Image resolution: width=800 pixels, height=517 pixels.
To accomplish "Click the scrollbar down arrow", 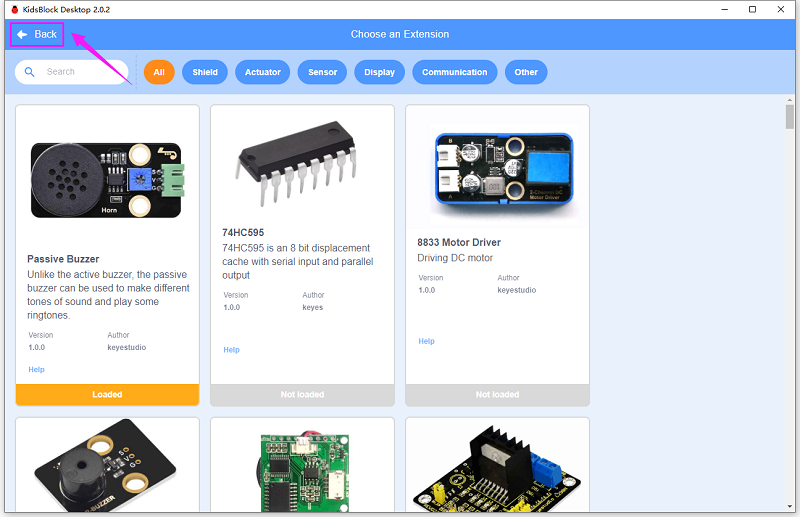I will 790,506.
